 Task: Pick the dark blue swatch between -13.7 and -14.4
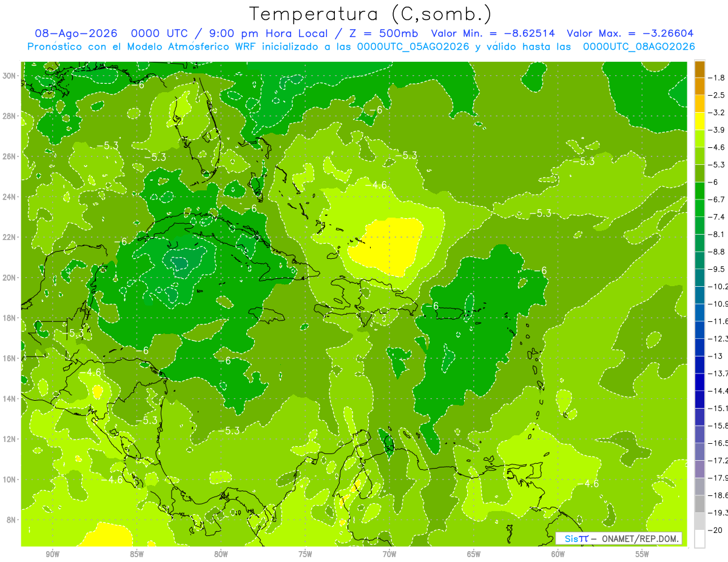(x=699, y=382)
